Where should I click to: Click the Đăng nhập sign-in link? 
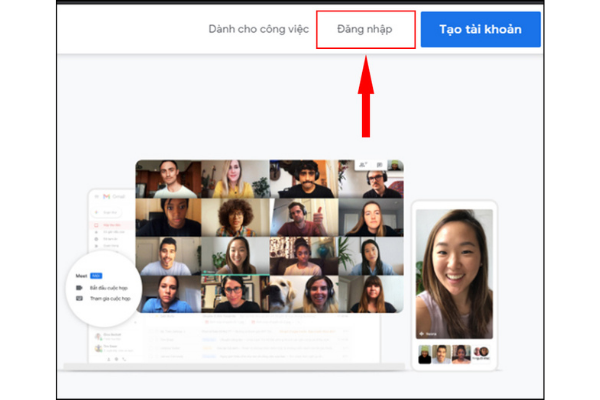tap(365, 29)
